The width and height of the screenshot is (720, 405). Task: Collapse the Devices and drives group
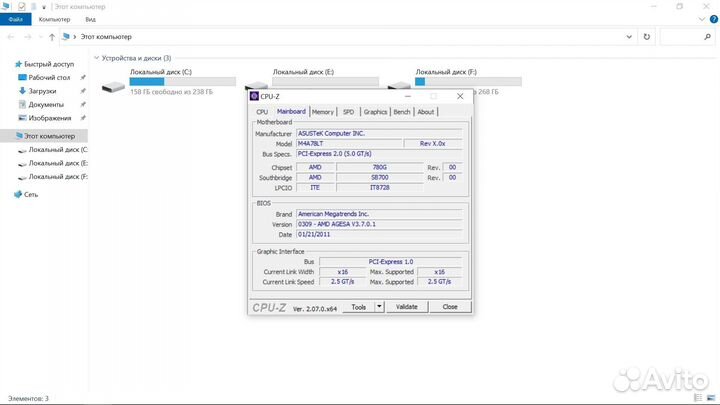[94, 58]
